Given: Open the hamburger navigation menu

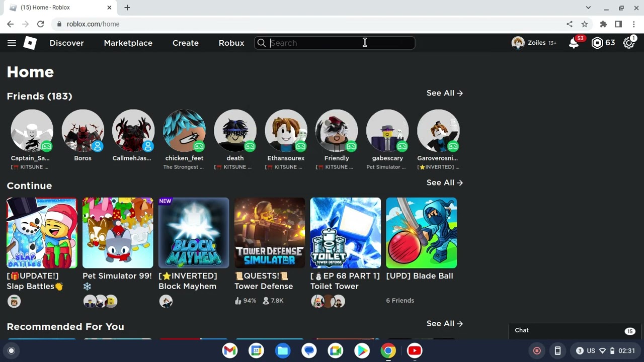Looking at the screenshot, I should click(12, 43).
